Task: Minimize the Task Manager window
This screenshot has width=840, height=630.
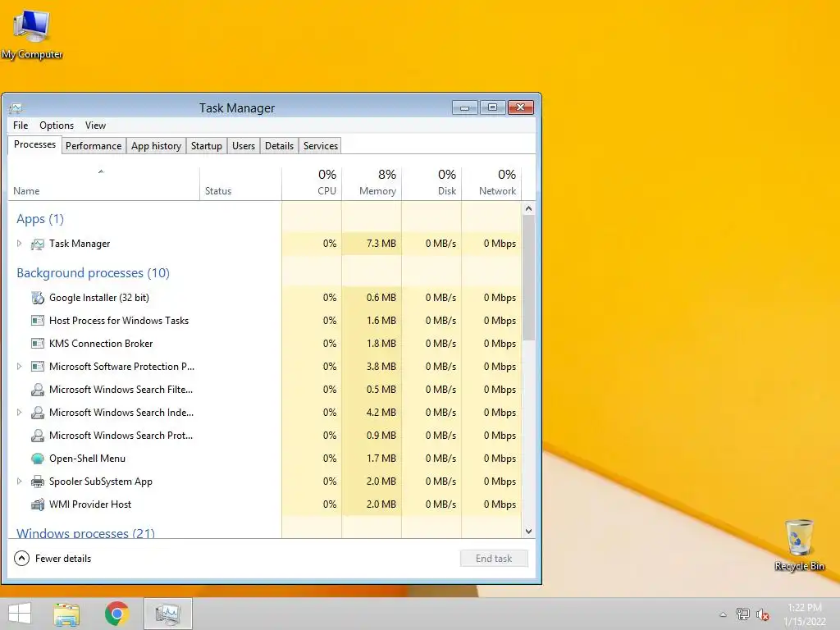Action: [464, 107]
